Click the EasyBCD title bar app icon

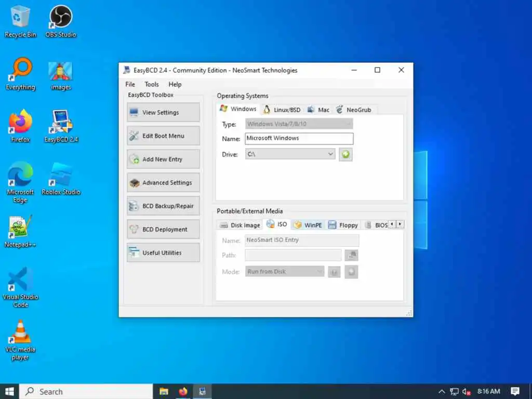coord(127,70)
